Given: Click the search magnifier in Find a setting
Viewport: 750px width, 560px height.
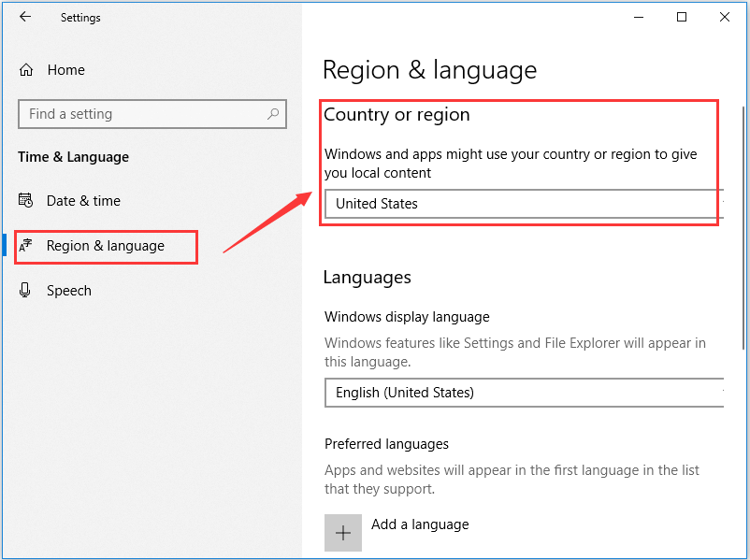Looking at the screenshot, I should coord(272,113).
